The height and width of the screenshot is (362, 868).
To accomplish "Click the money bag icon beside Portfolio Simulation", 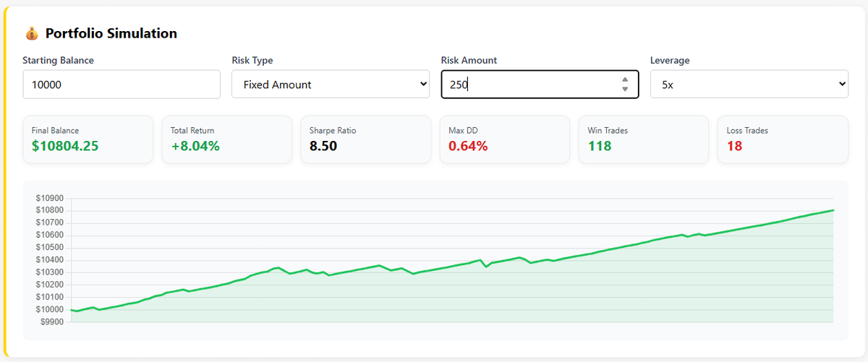I will (31, 33).
